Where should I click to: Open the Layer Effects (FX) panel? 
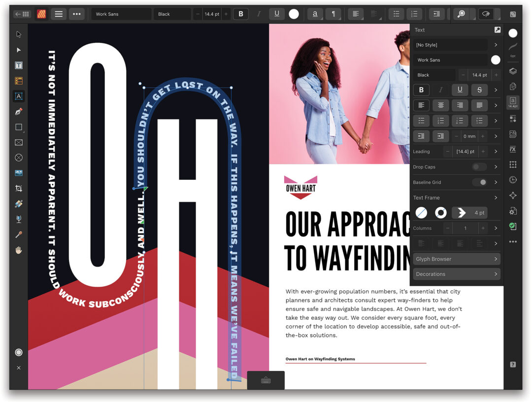(x=513, y=149)
